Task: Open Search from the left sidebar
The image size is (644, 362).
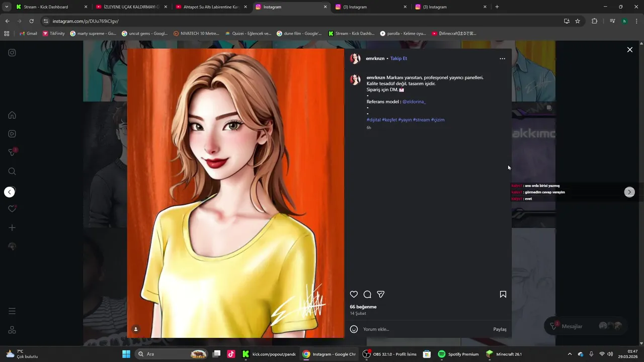Action: click(12, 171)
